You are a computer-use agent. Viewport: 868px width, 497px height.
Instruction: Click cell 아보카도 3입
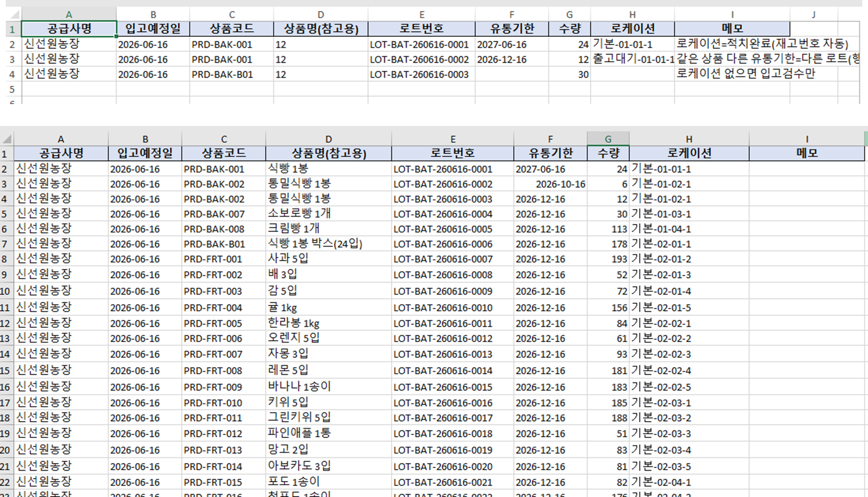(328, 466)
